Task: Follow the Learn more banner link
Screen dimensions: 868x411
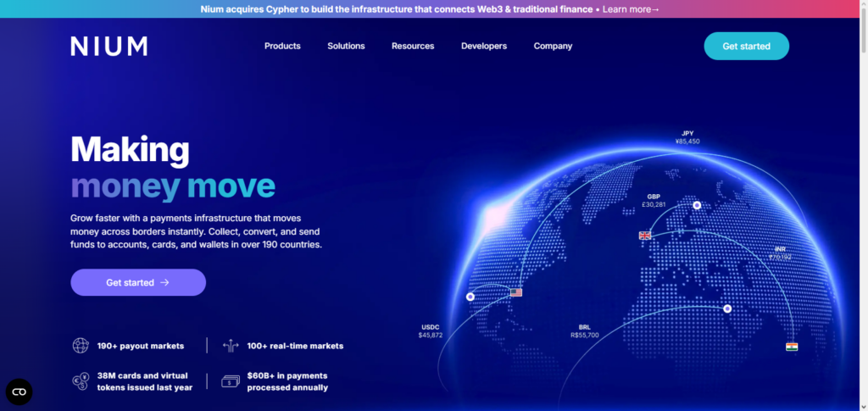Action: tap(631, 9)
